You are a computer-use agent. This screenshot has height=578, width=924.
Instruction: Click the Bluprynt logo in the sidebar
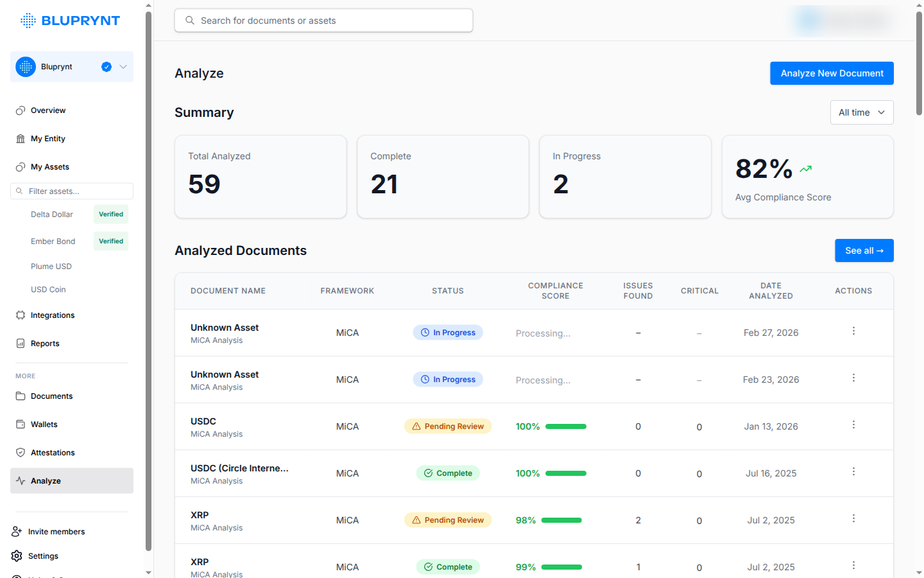[71, 21]
